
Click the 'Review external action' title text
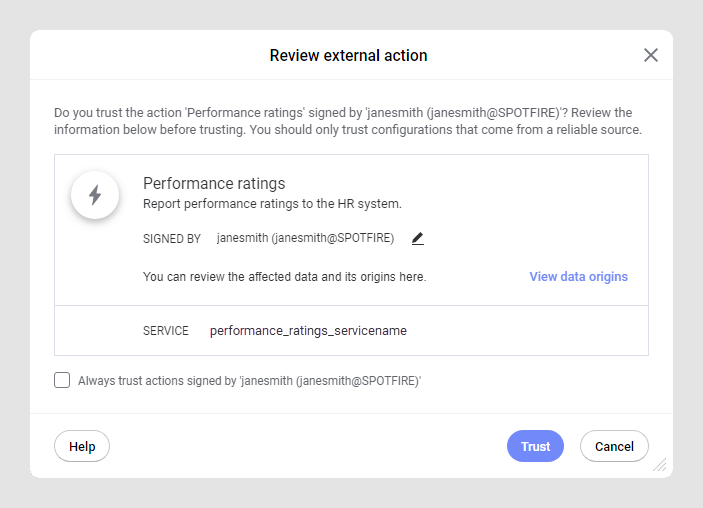[348, 55]
